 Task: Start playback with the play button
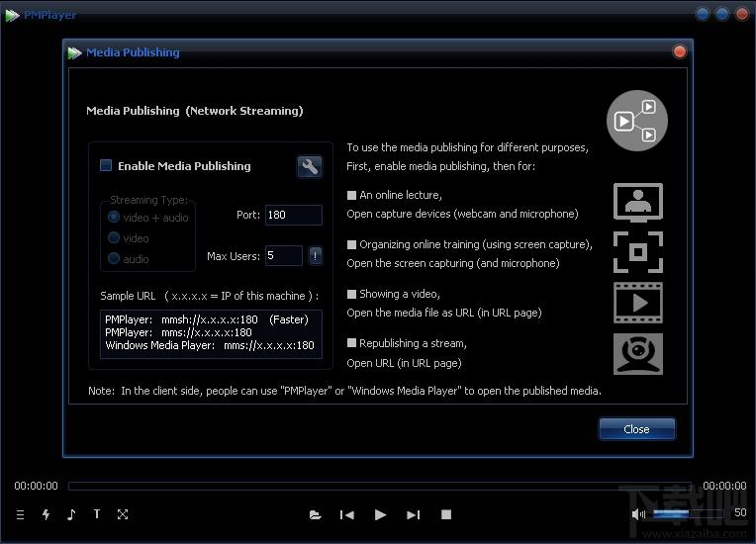pyautogui.click(x=380, y=515)
